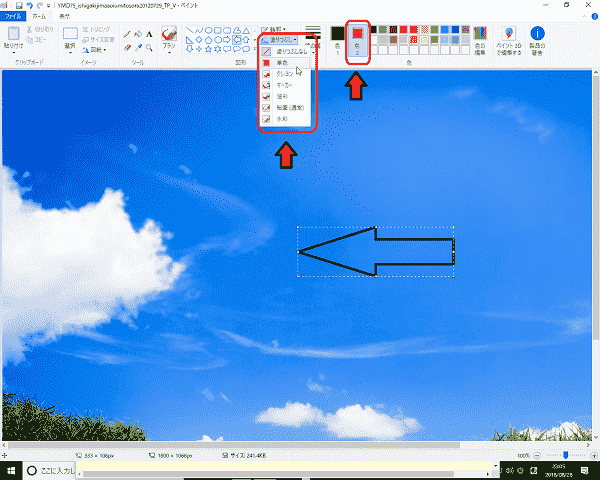Select the Magnifier tool
The height and width of the screenshot is (480, 600).
coord(149,47)
